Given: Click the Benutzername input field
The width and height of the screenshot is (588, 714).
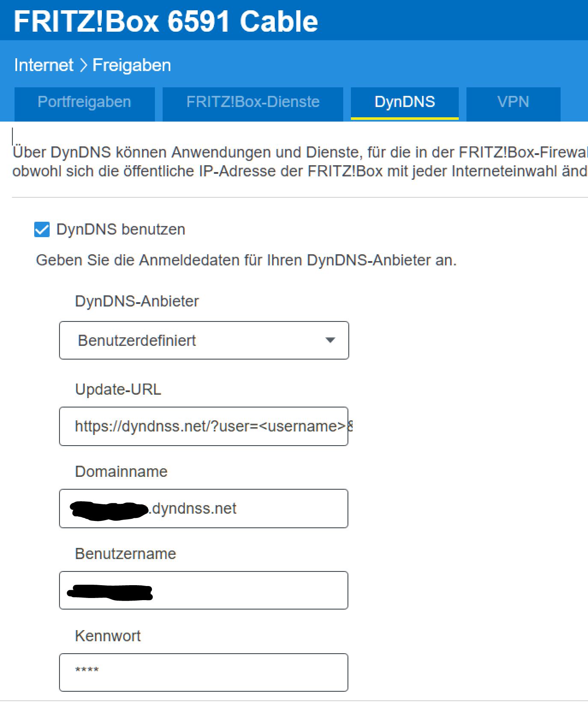Looking at the screenshot, I should pyautogui.click(x=204, y=590).
